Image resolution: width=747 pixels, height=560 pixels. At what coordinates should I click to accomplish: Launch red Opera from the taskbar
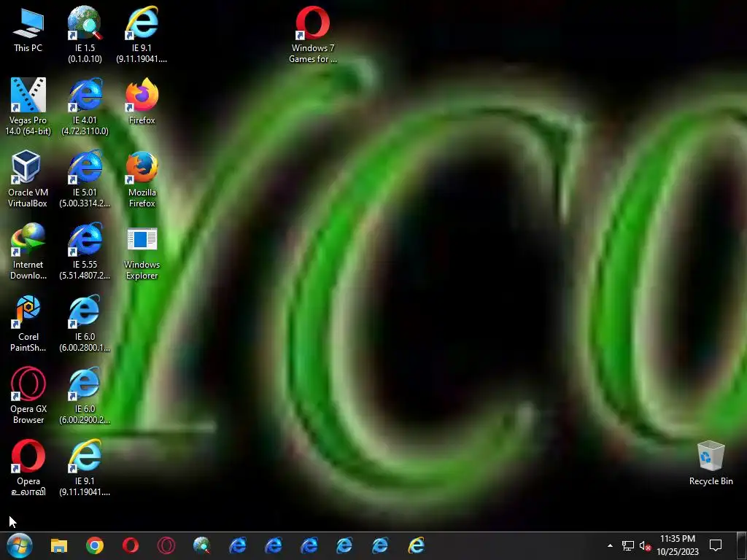131,545
